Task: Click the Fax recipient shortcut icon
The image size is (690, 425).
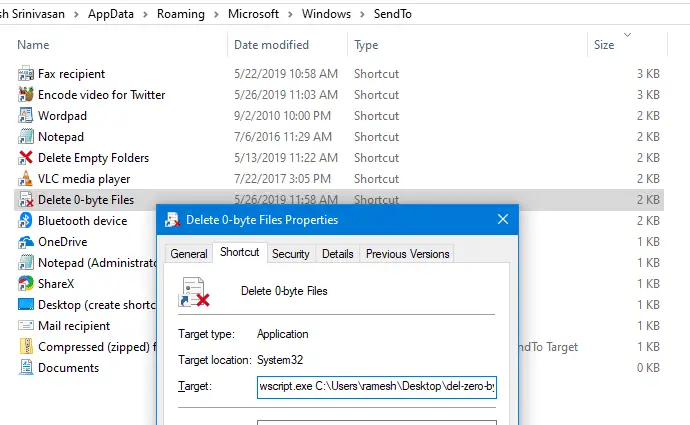Action: (x=26, y=74)
